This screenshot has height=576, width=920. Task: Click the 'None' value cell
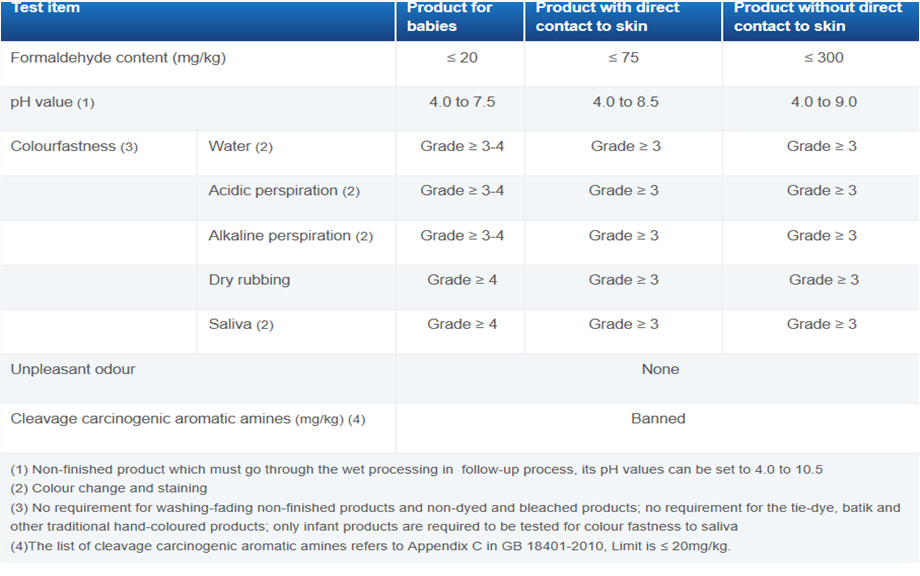(660, 369)
